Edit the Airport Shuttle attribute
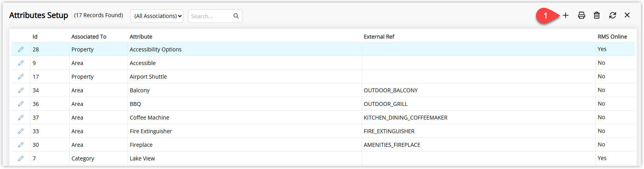Screen dimensions: 644x169 [x=21, y=77]
